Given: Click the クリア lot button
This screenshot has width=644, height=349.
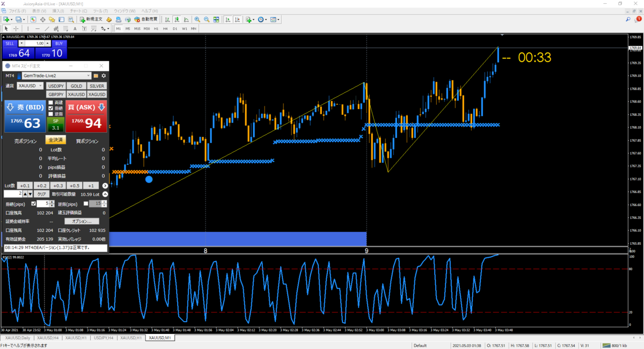Looking at the screenshot, I should tap(42, 194).
